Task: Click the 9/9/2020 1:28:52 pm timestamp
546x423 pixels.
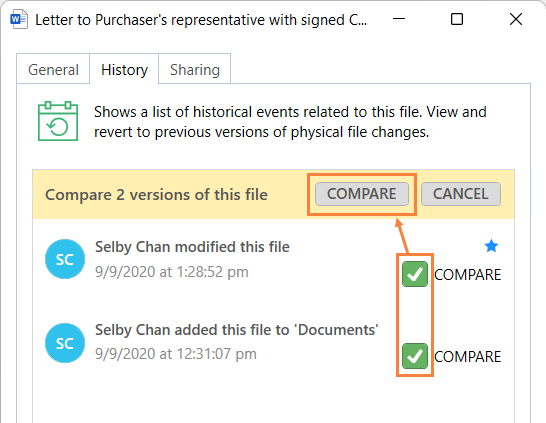Action: pos(172,272)
